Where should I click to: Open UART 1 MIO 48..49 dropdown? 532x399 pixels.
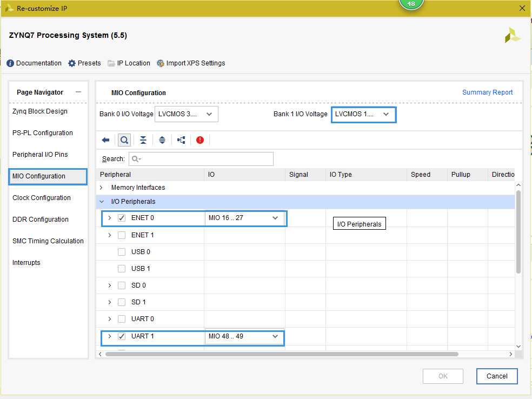coord(244,336)
